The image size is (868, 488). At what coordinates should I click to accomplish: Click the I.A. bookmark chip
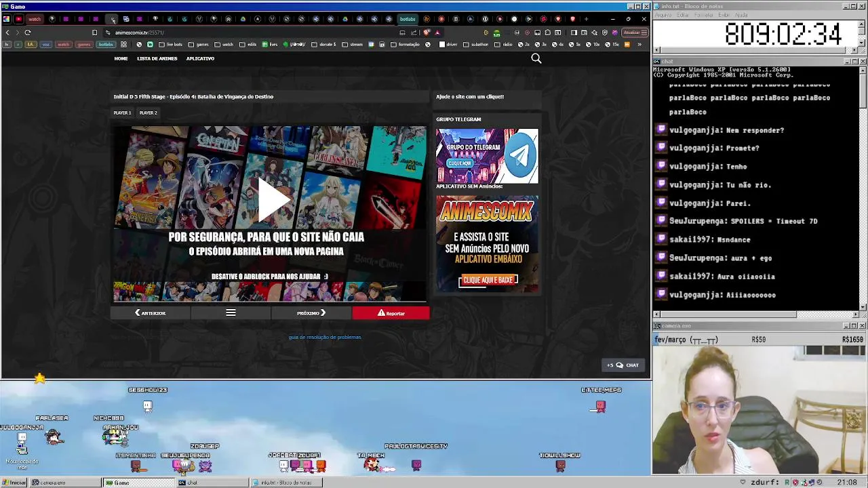pos(31,45)
